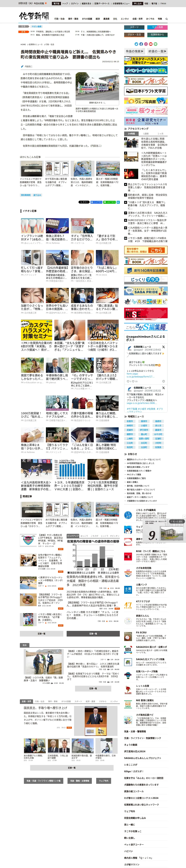Click the X logo on first embedded post
Image resolution: width=186 pixels, height=868 pixels.
coord(163,347)
